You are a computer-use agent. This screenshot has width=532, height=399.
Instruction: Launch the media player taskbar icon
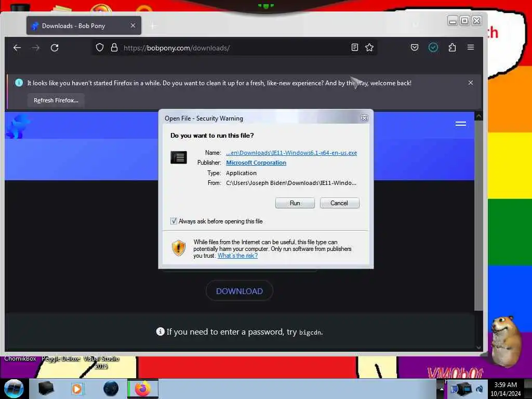click(77, 389)
